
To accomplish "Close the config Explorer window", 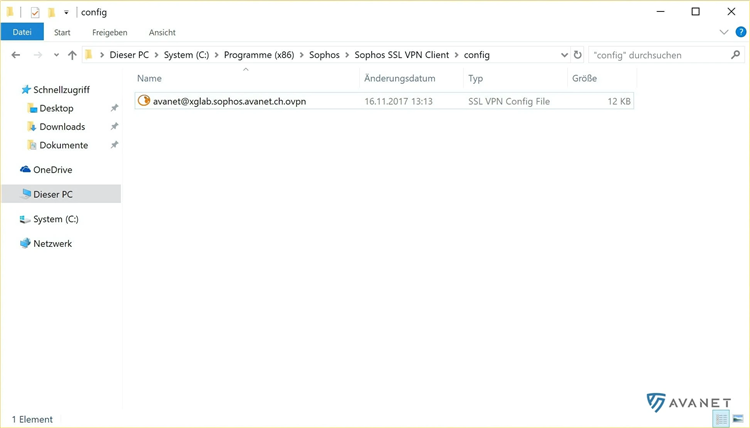I will click(731, 11).
